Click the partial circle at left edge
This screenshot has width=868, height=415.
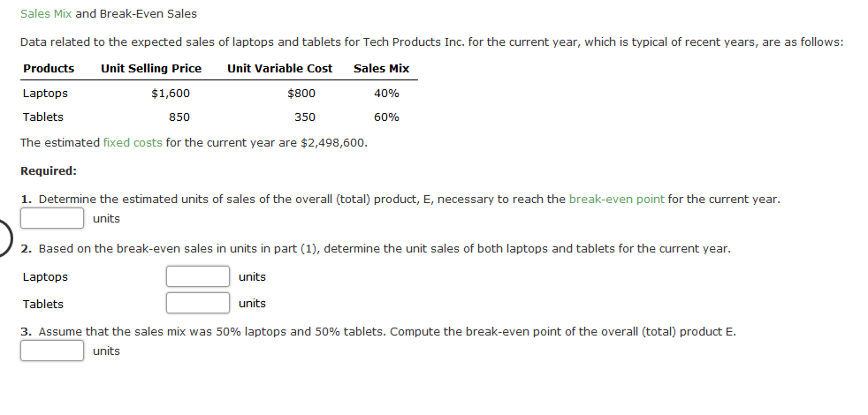pyautogui.click(x=4, y=238)
